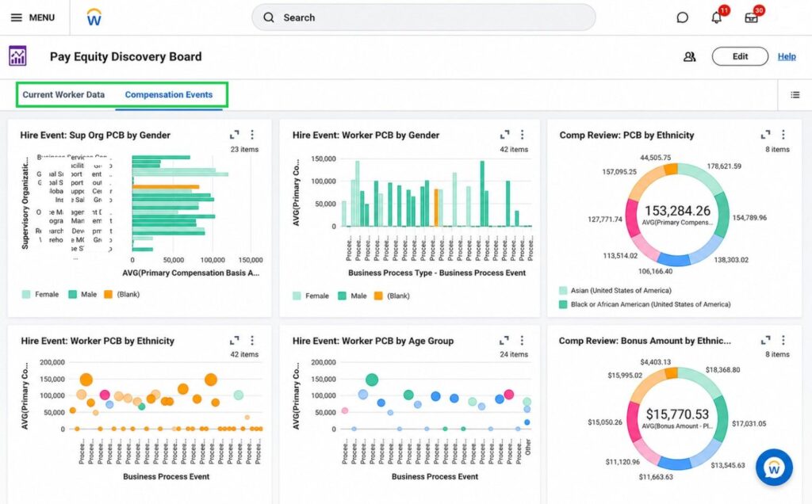This screenshot has height=504, width=812.
Task: Open the main MENU hamburger icon
Action: 17,17
